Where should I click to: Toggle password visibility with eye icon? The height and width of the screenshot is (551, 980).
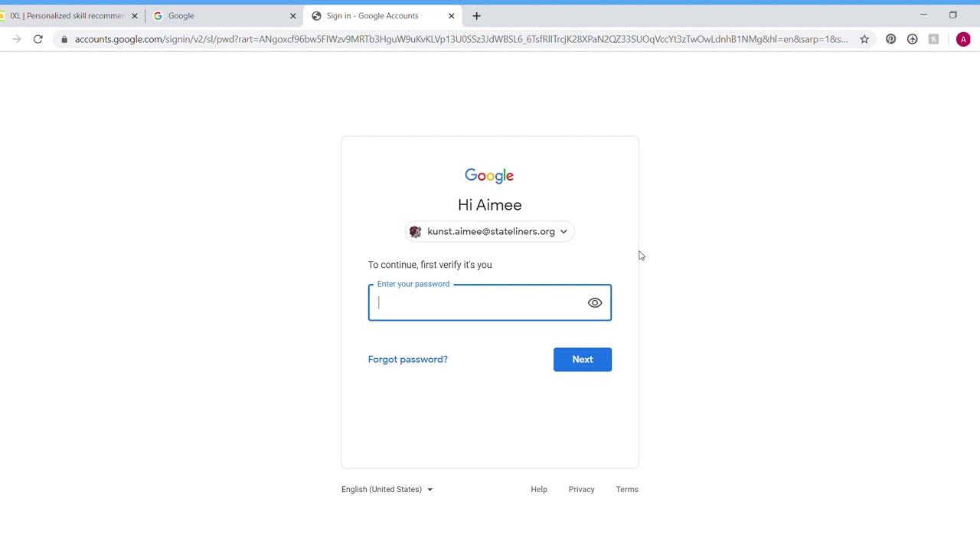[595, 303]
